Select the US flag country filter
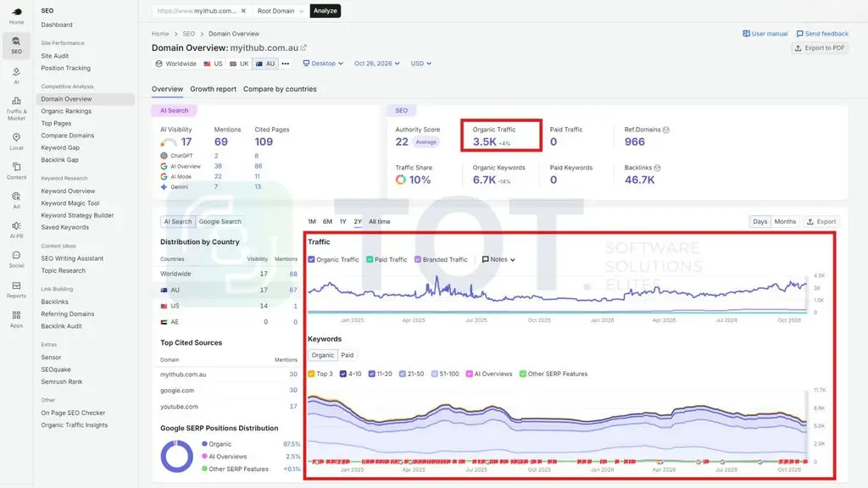868x488 pixels. [213, 64]
